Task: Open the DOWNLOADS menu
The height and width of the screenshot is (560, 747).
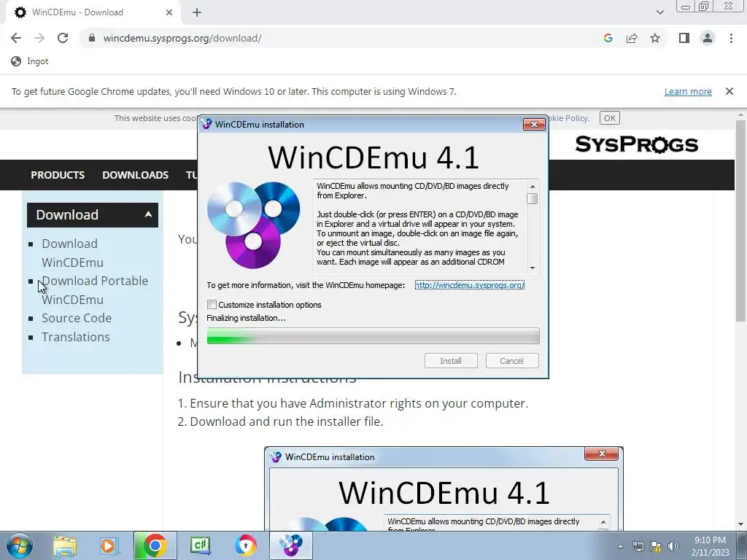Action: click(135, 175)
